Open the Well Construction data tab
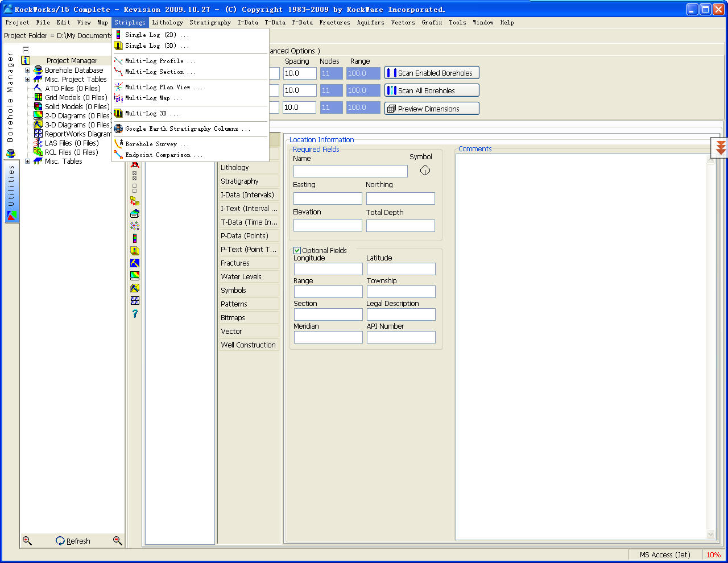 [x=249, y=345]
